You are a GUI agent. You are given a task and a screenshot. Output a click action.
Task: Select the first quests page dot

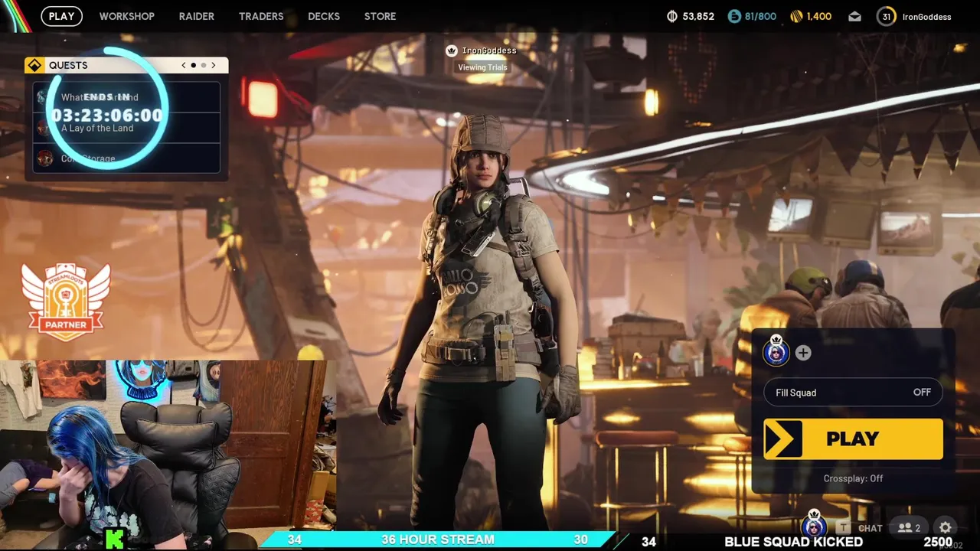pos(193,65)
